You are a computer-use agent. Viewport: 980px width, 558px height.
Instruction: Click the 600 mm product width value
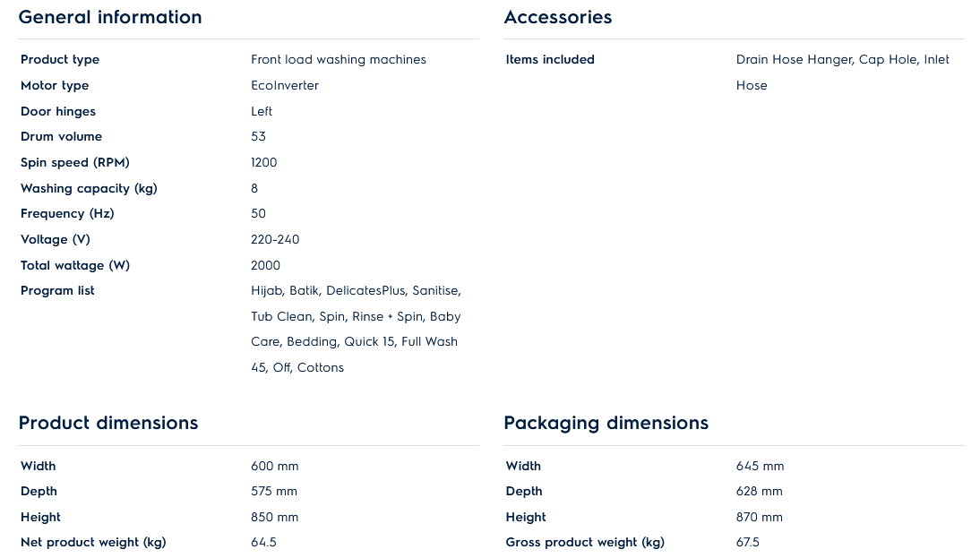click(275, 467)
